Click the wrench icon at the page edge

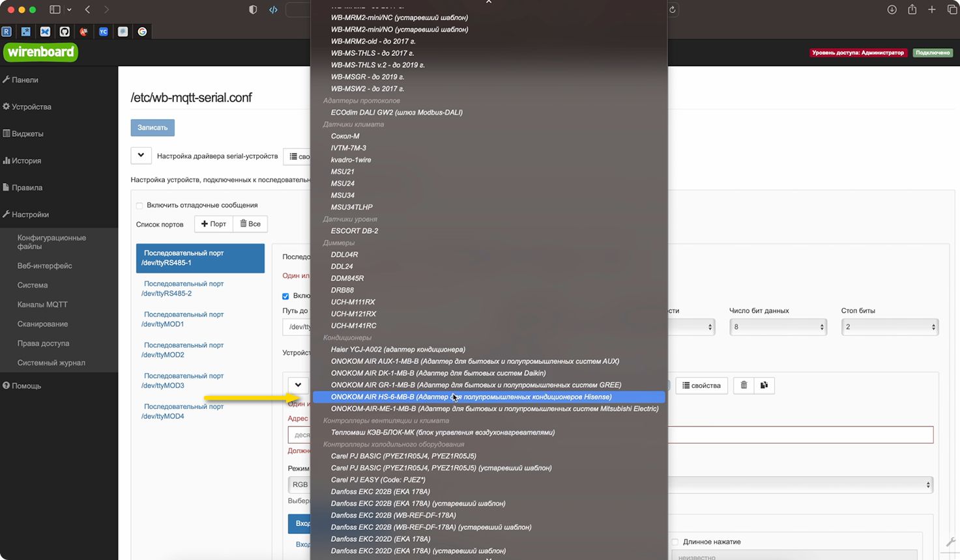coord(951,542)
